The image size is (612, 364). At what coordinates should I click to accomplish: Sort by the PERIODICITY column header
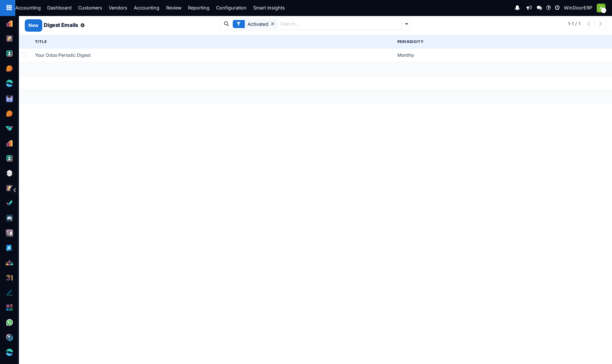coord(410,42)
